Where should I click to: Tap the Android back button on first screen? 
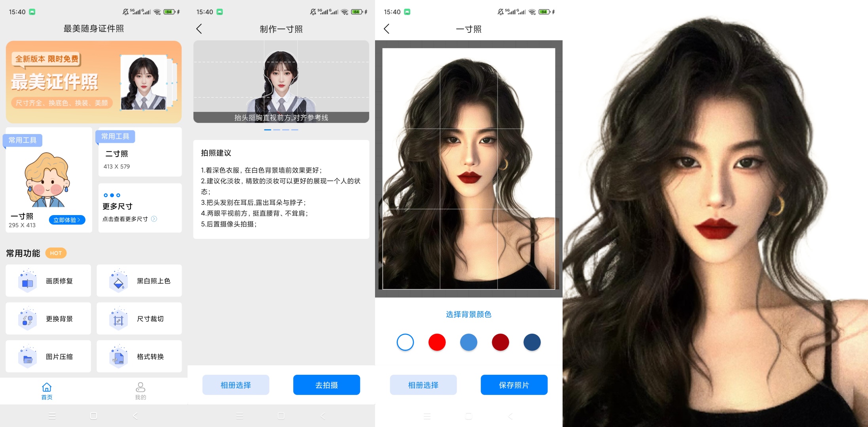[135, 416]
